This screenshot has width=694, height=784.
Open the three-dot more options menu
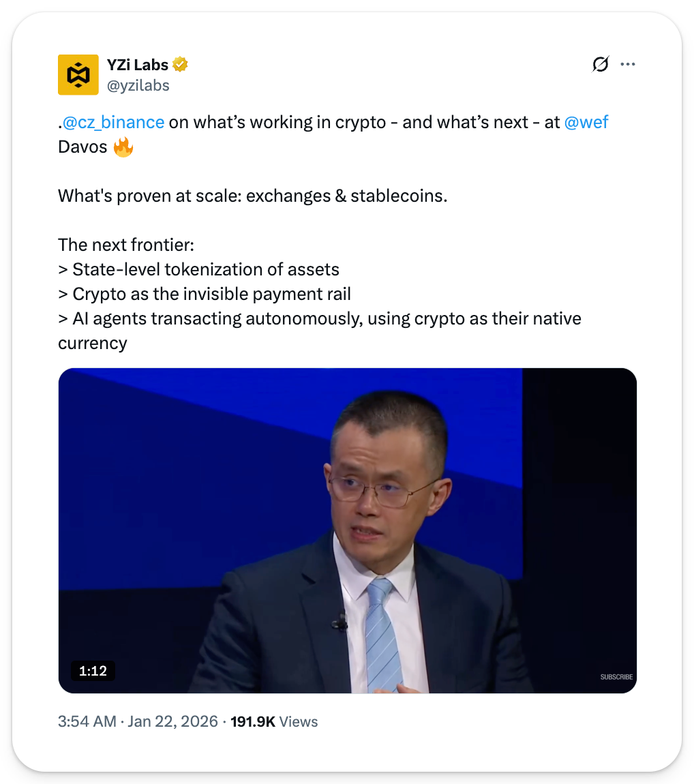tap(628, 64)
